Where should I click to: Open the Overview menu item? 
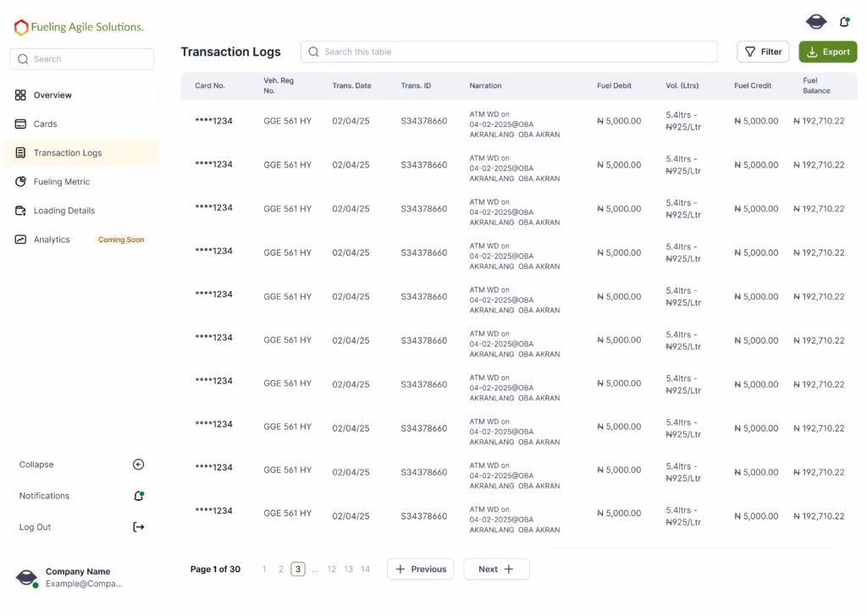point(52,96)
